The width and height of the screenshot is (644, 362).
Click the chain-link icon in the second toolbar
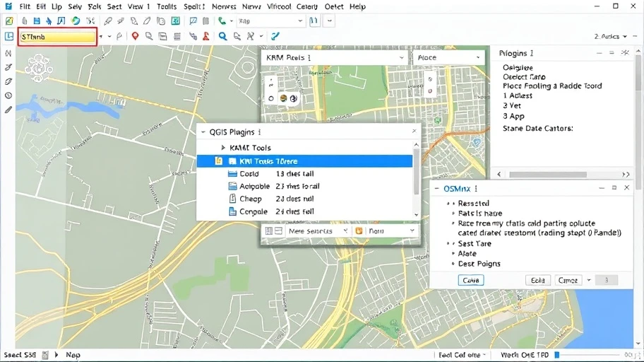click(x=193, y=36)
